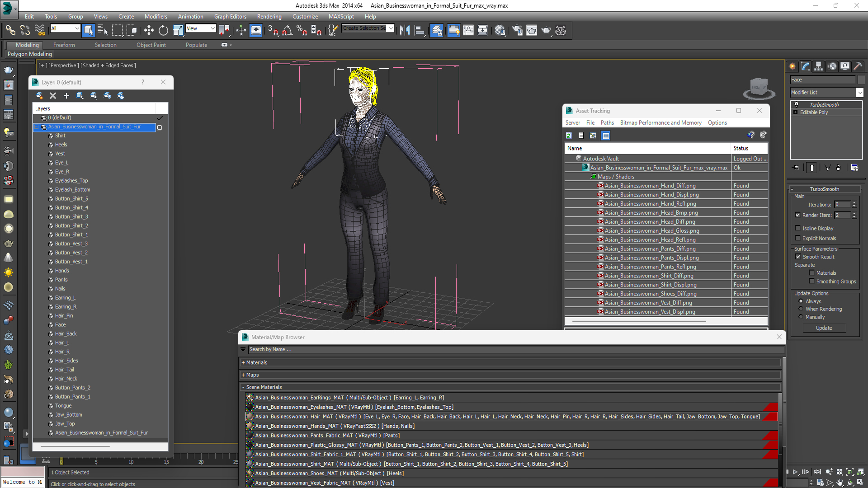Open Hierarchy command panel tab icon
The width and height of the screenshot is (868, 488).
[819, 66]
